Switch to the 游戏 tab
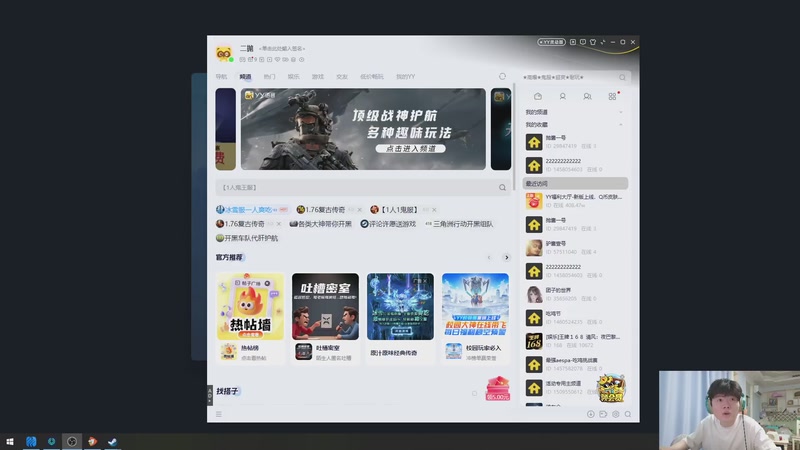Viewport: 800px width, 450px height. 318,77
